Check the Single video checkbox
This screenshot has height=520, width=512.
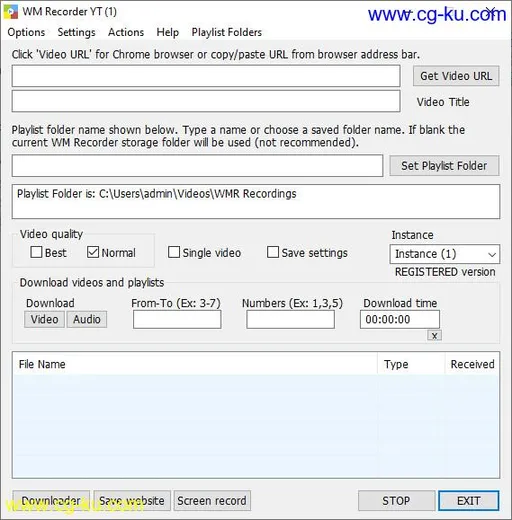[174, 252]
